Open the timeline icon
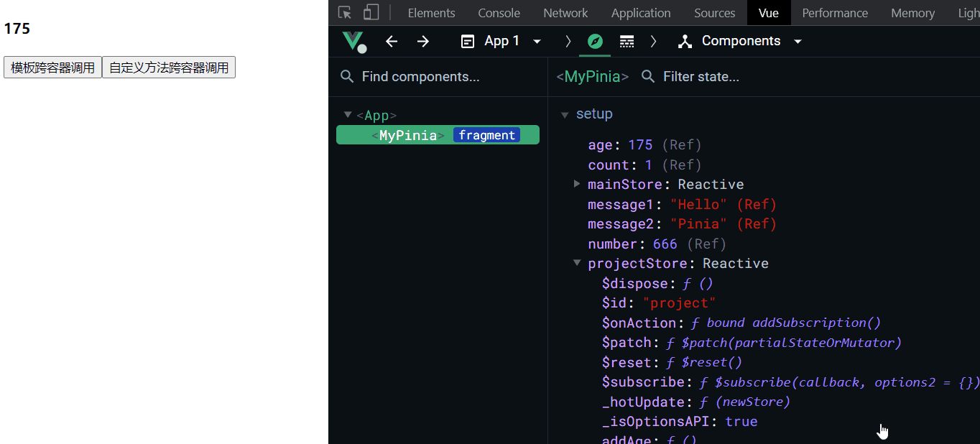This screenshot has height=444, width=980. pos(627,42)
